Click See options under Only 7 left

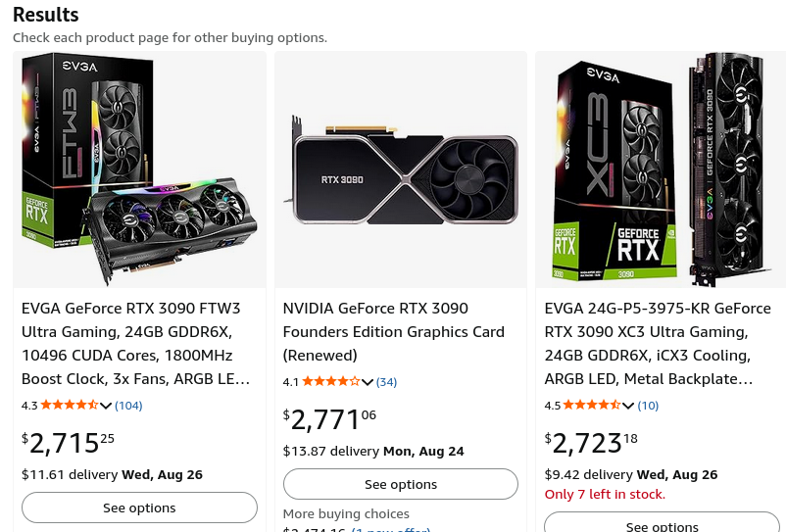coord(662,523)
